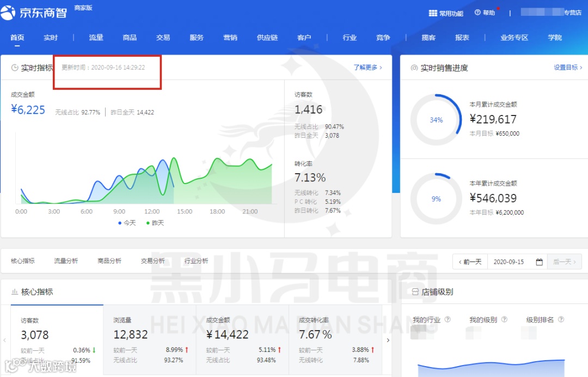Open the 行业 nav menu
This screenshot has width=588, height=377.
pos(350,38)
